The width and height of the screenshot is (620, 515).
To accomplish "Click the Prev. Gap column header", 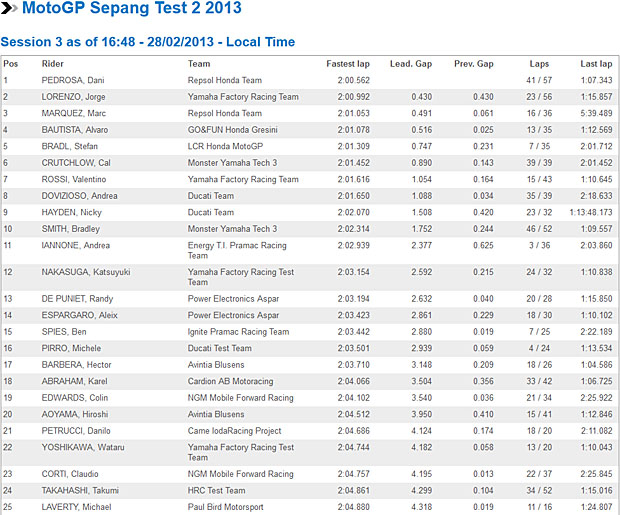I will 473,63.
